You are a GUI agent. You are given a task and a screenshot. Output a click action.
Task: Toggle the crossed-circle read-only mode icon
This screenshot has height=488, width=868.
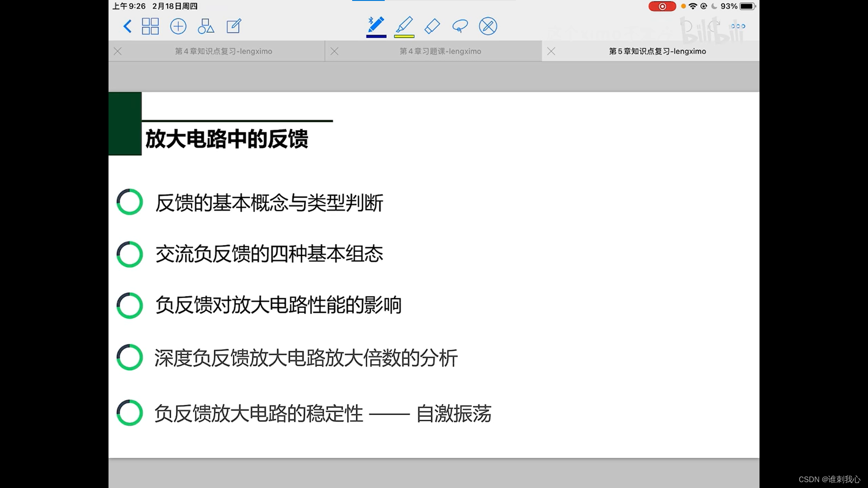(x=488, y=26)
